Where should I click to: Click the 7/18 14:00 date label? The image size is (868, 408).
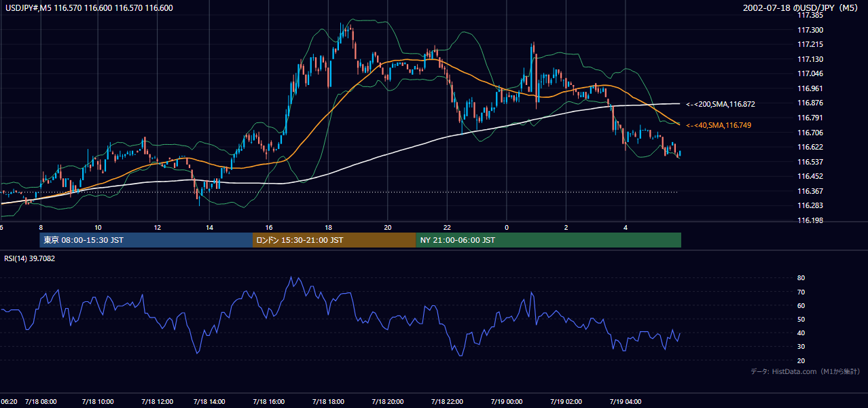click(209, 401)
